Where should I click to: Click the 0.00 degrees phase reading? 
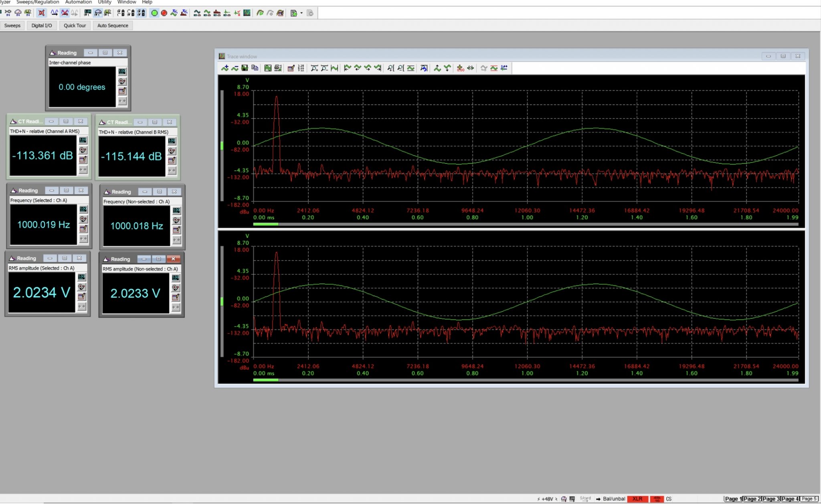coord(82,87)
